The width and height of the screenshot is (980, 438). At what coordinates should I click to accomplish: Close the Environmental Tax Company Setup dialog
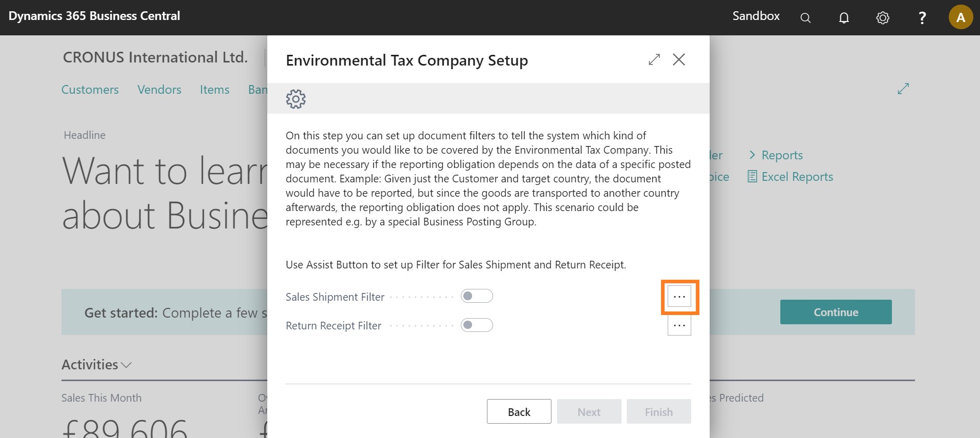679,59
